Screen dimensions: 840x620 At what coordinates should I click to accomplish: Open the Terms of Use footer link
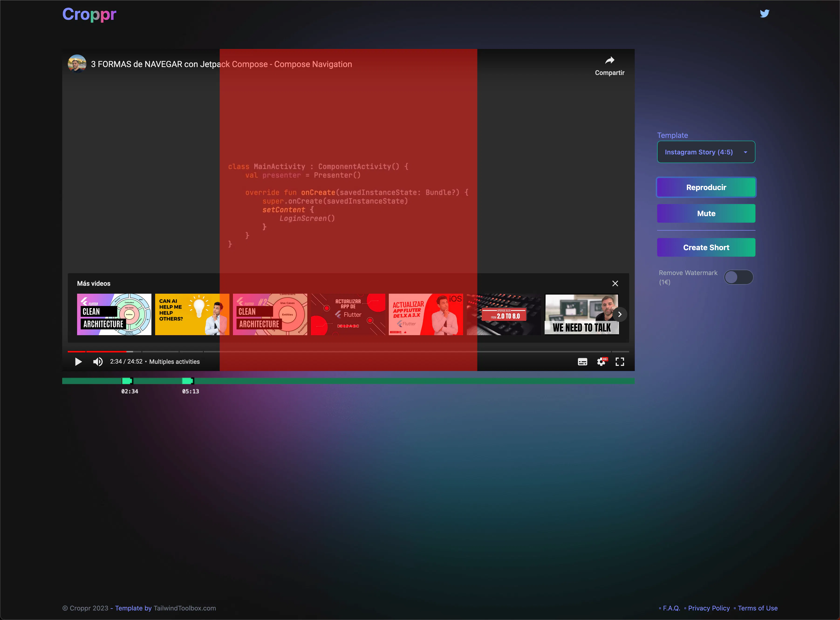758,608
